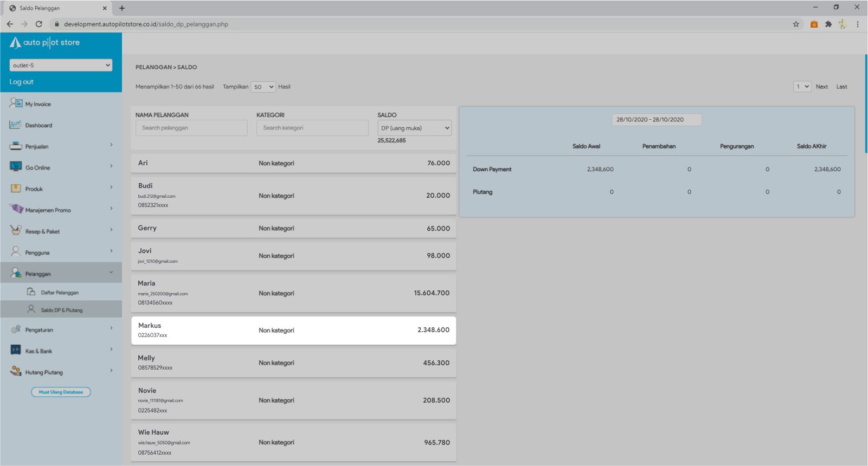Open the outlet-5 selector dropdown
The image size is (868, 466).
click(x=61, y=65)
